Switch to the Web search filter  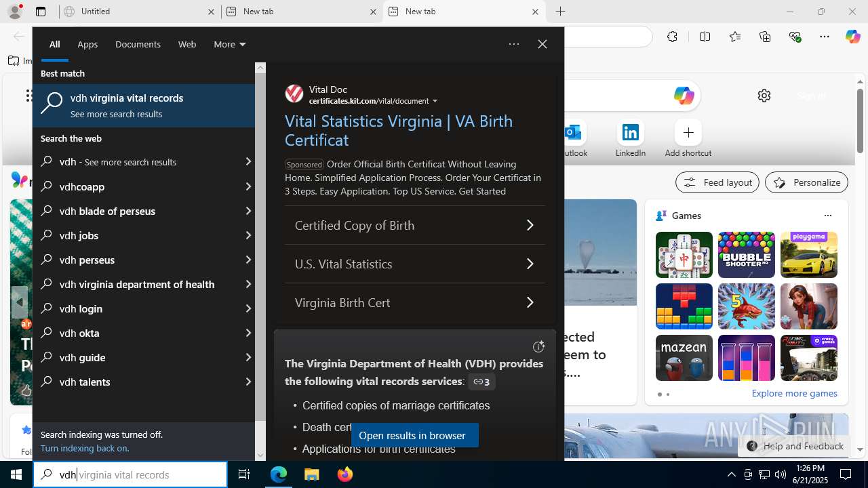click(x=187, y=44)
